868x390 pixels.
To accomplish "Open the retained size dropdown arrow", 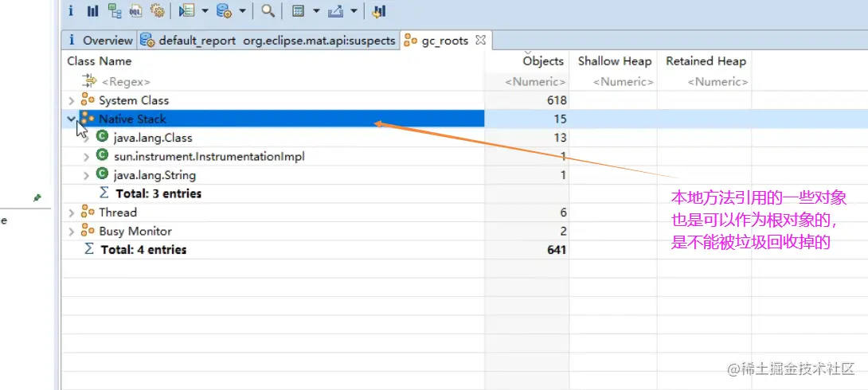I will click(316, 11).
